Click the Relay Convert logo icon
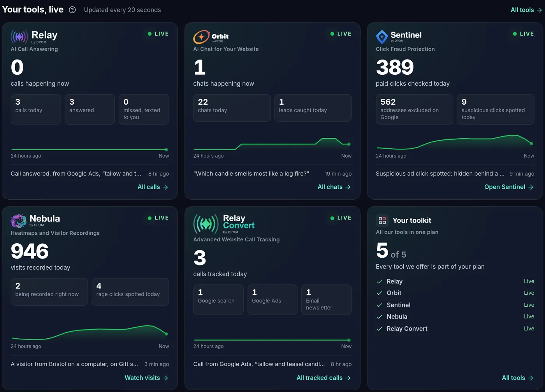 pyautogui.click(x=206, y=223)
